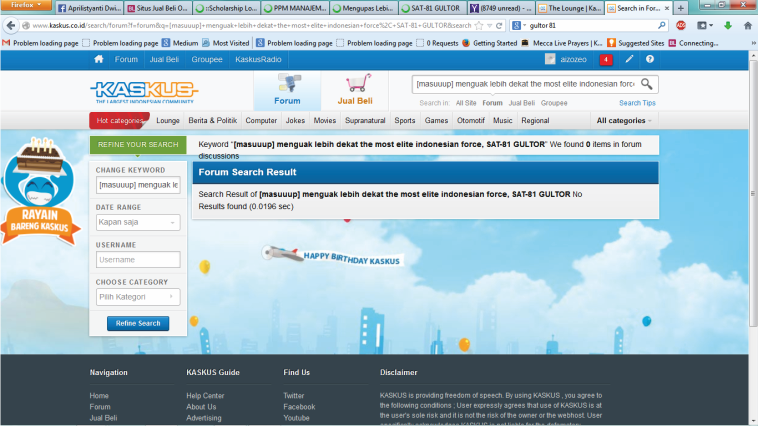Open the Facebook footer link
Image resolution: width=758 pixels, height=426 pixels.
(299, 407)
